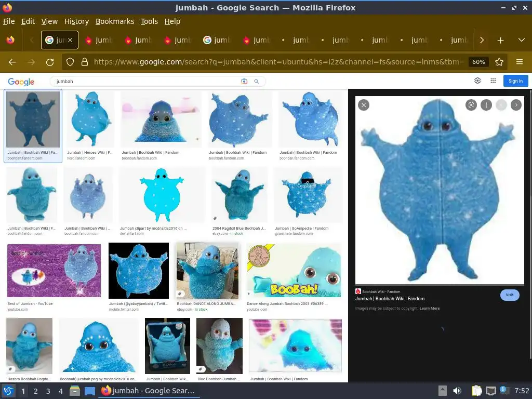Open a new tab with the plus icon
The width and height of the screenshot is (532, 399).
[x=500, y=41]
